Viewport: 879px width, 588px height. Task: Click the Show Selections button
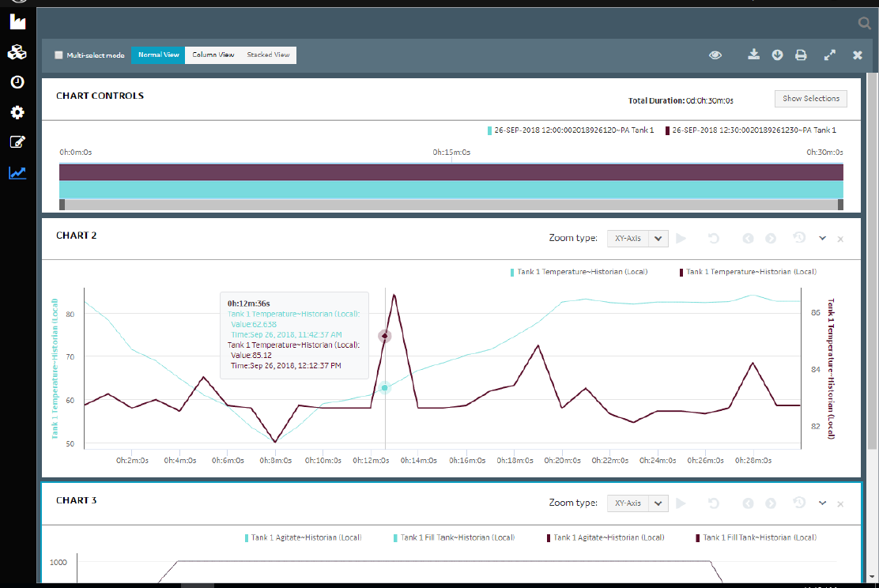pos(810,99)
